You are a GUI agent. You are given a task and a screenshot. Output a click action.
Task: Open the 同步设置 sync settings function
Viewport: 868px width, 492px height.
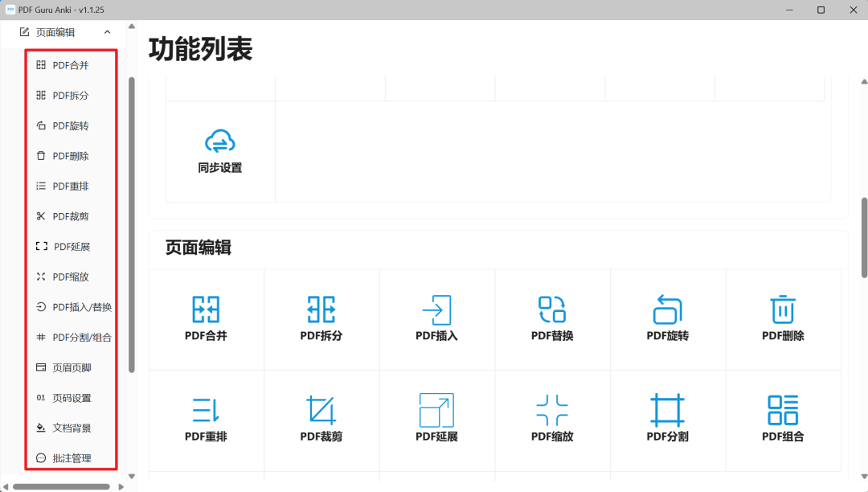tap(219, 151)
